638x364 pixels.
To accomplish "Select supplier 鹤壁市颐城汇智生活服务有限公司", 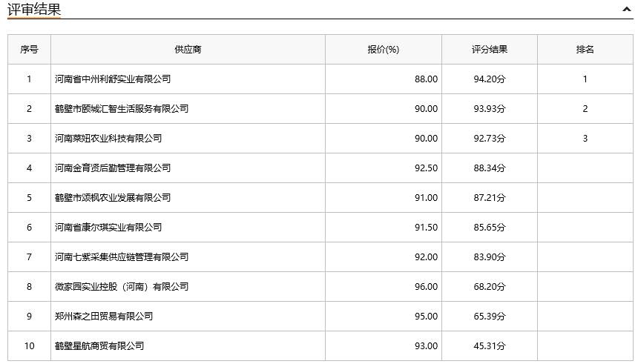I will click(x=122, y=108).
